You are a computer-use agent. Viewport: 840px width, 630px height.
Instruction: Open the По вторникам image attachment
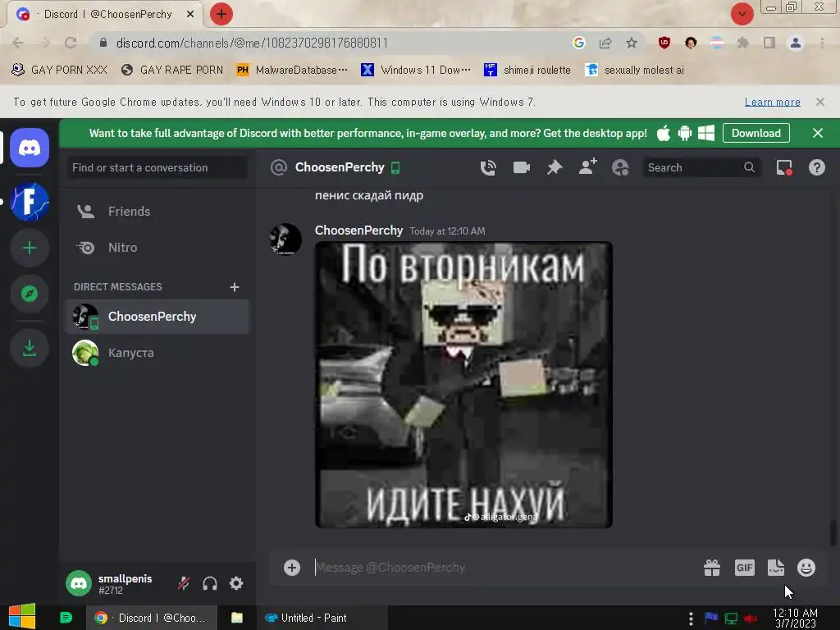(464, 385)
